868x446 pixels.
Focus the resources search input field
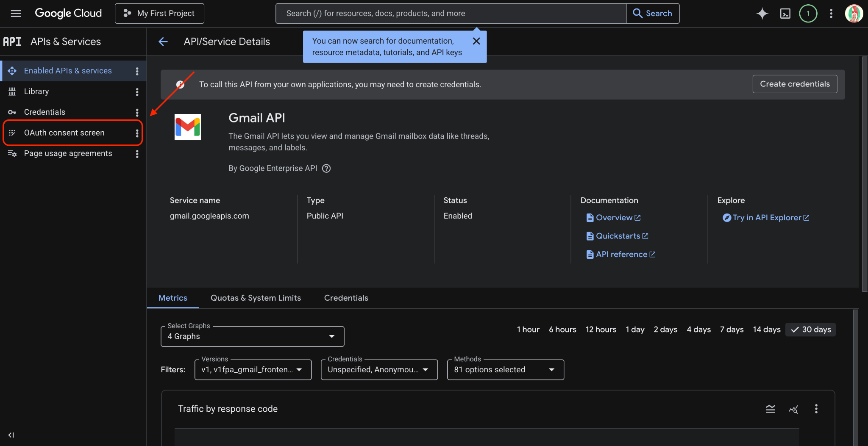[451, 14]
